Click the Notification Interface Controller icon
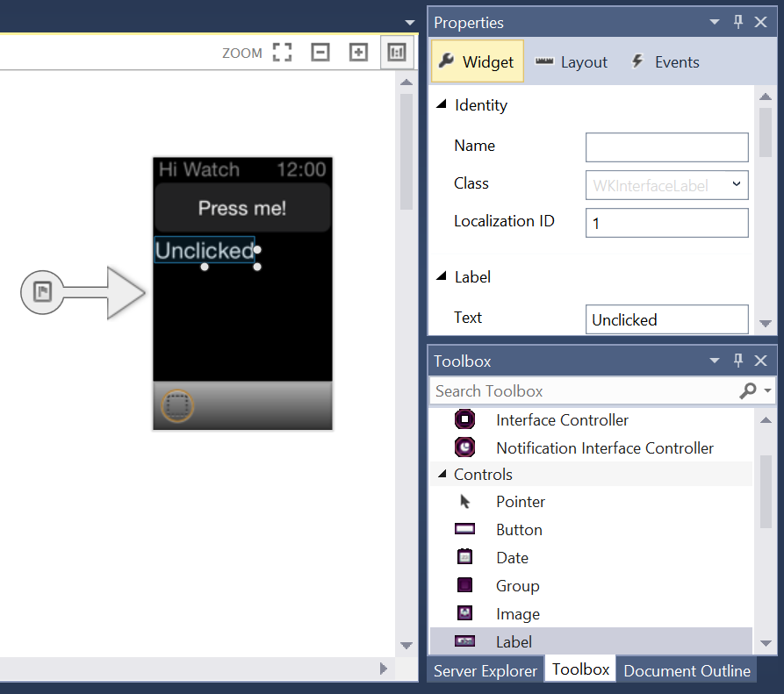 coord(464,447)
